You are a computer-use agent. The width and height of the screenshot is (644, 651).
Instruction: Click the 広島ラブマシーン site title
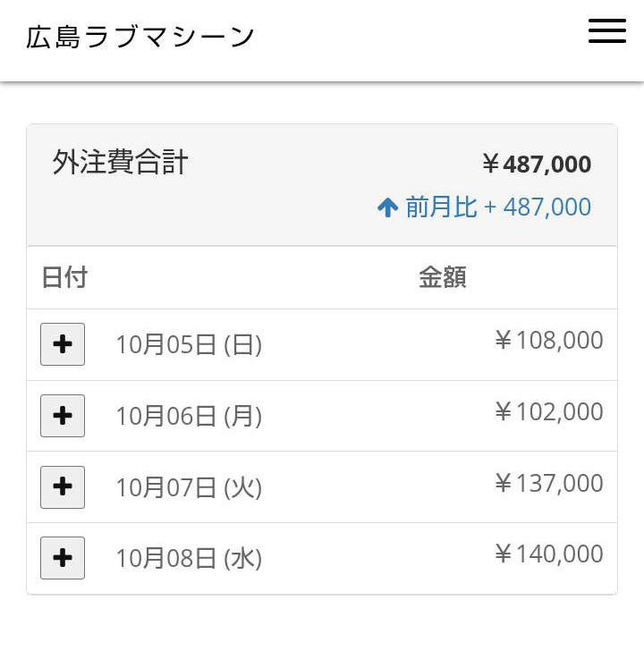(140, 38)
